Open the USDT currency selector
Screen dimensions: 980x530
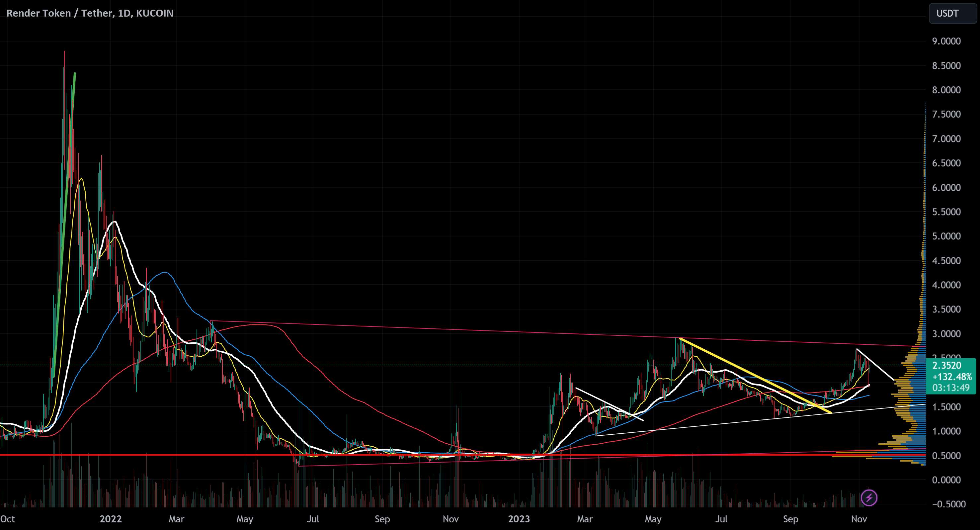coord(952,13)
